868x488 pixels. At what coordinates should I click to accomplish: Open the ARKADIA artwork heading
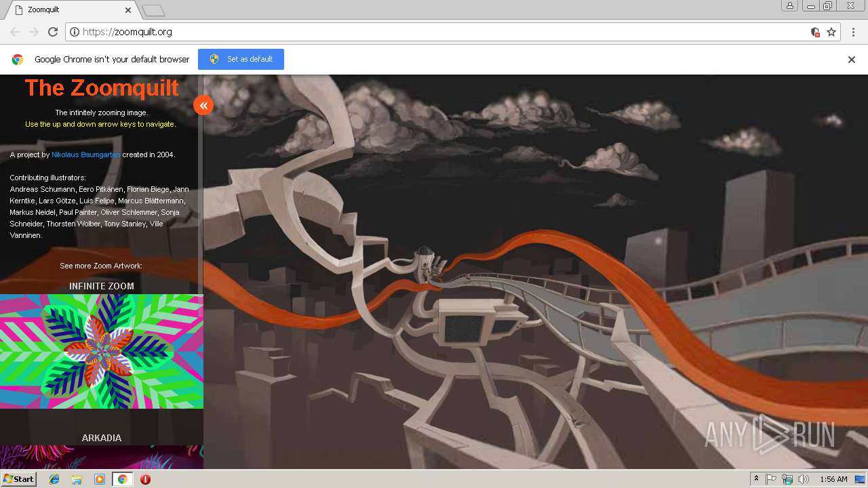click(x=102, y=438)
